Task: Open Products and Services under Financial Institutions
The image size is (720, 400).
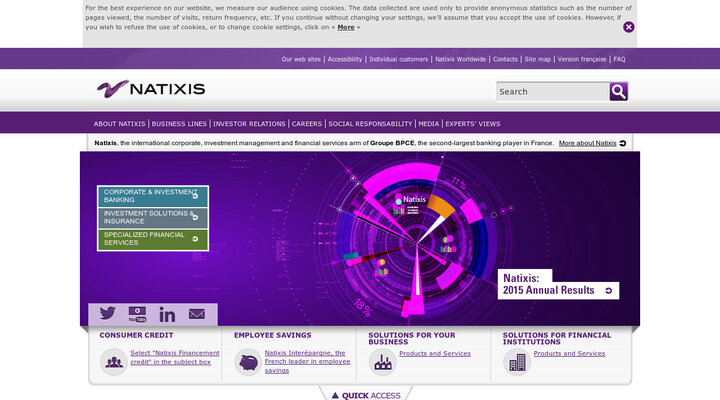Action: click(x=569, y=354)
